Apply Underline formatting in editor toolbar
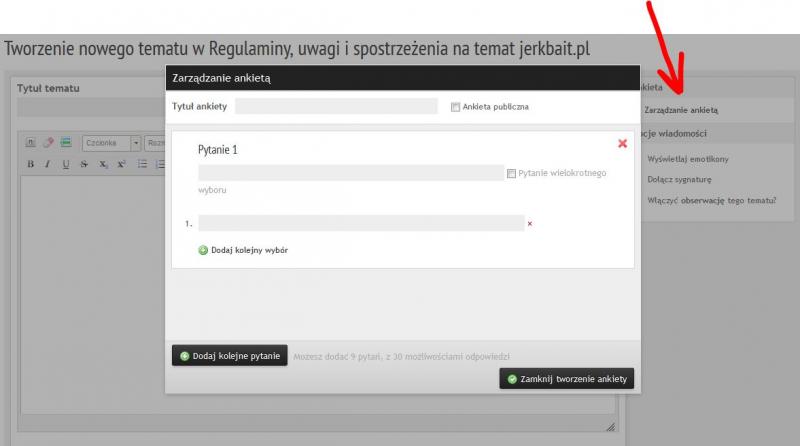This screenshot has width=800, height=446. click(66, 164)
